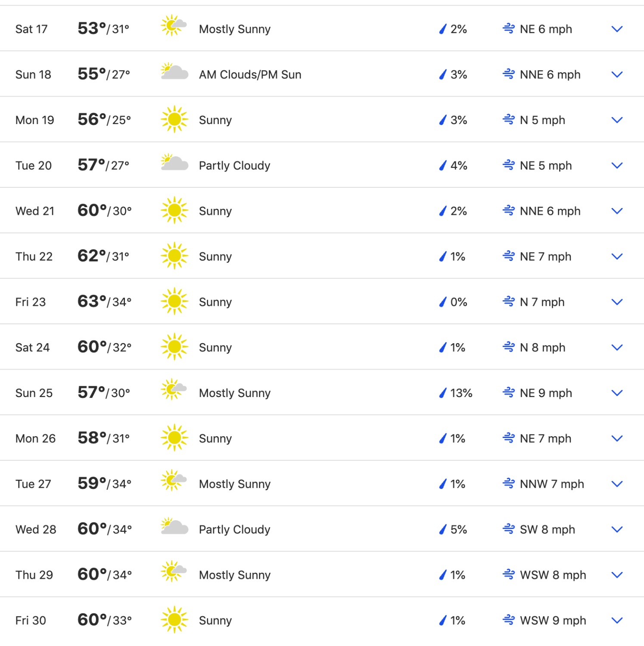The image size is (644, 646).
Task: Click the sun icon for Fri 30
Action: (174, 620)
